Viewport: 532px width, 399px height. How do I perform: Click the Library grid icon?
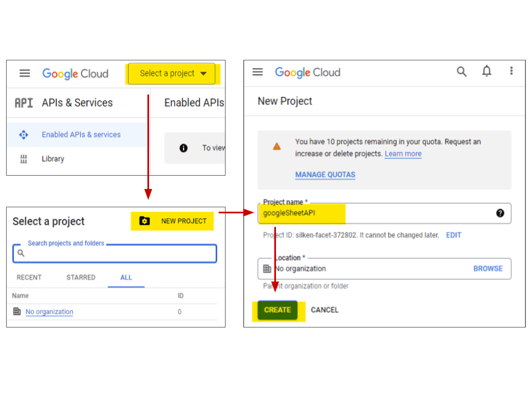click(x=23, y=159)
